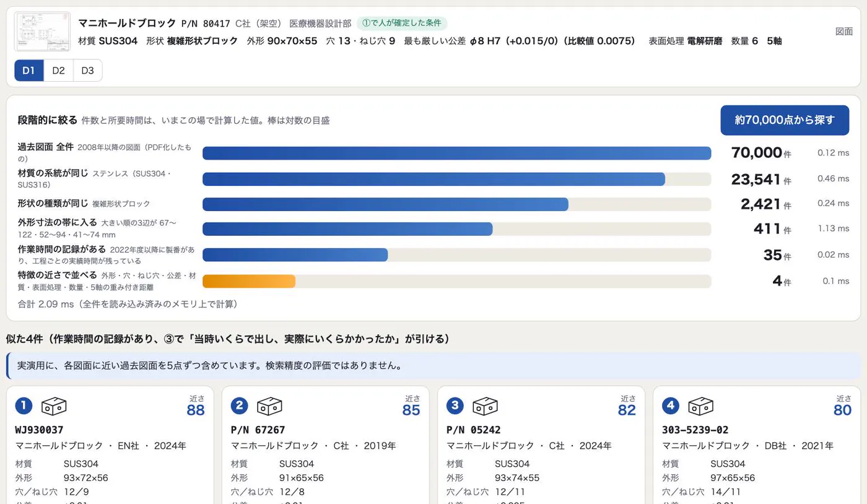Image resolution: width=867 pixels, height=504 pixels.
Task: Click the 合計 2.09 ms summary line
Action: (x=128, y=304)
